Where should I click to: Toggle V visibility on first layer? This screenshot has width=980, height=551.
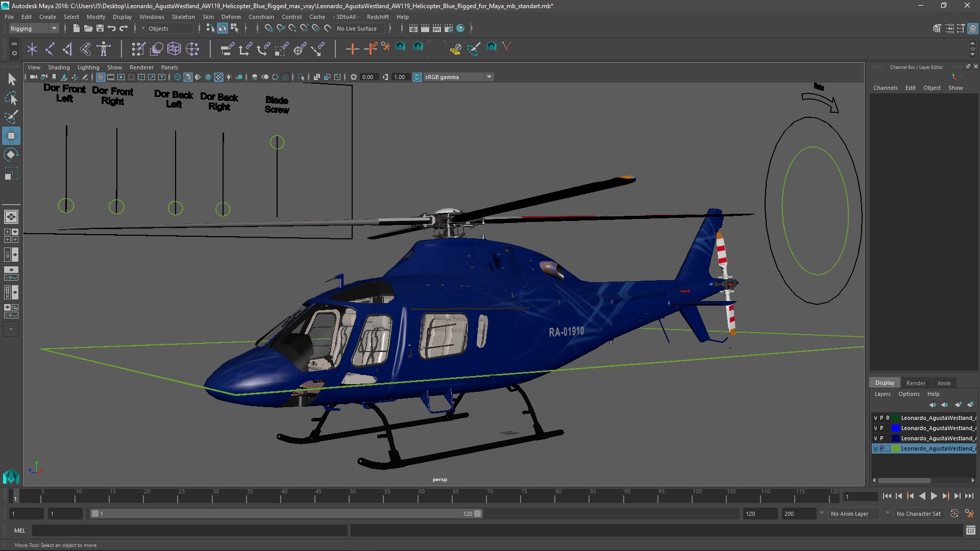pyautogui.click(x=876, y=418)
